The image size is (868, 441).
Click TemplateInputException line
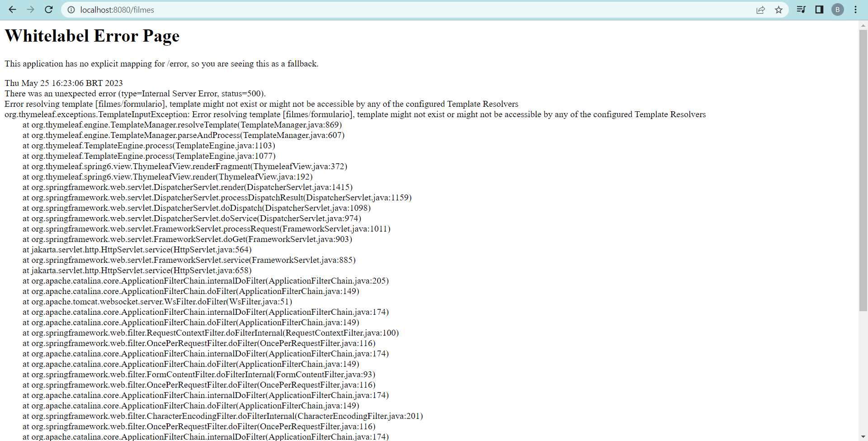pyautogui.click(x=355, y=114)
